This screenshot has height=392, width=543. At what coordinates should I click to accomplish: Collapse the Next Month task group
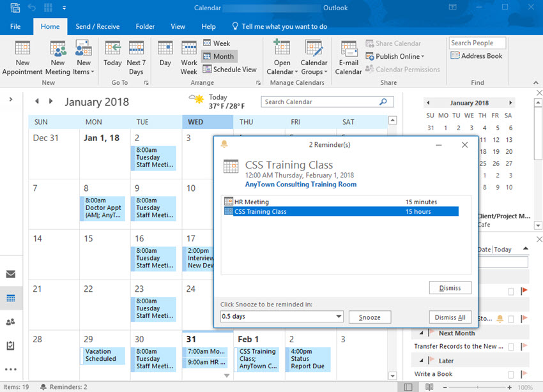pos(421,333)
